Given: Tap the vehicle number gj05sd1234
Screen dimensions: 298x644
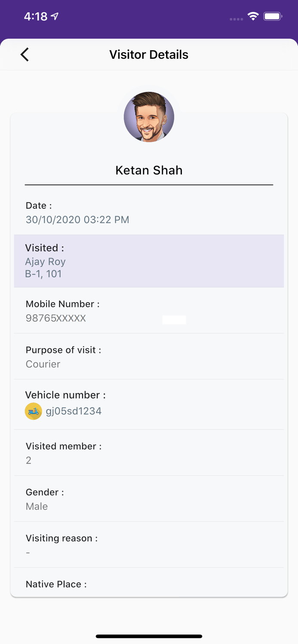Looking at the screenshot, I should click(x=74, y=411).
